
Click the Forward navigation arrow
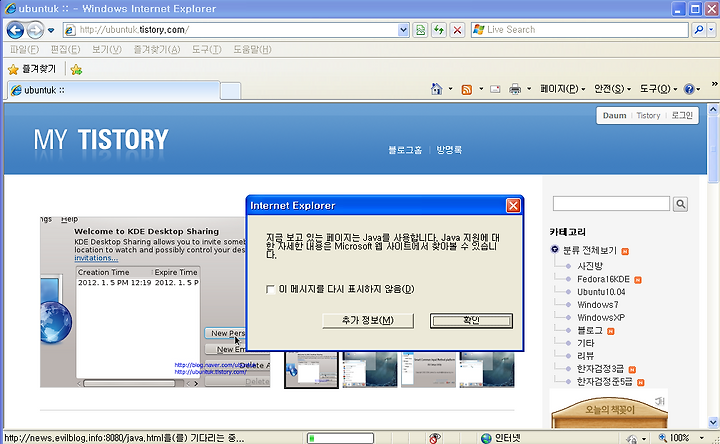click(x=35, y=30)
